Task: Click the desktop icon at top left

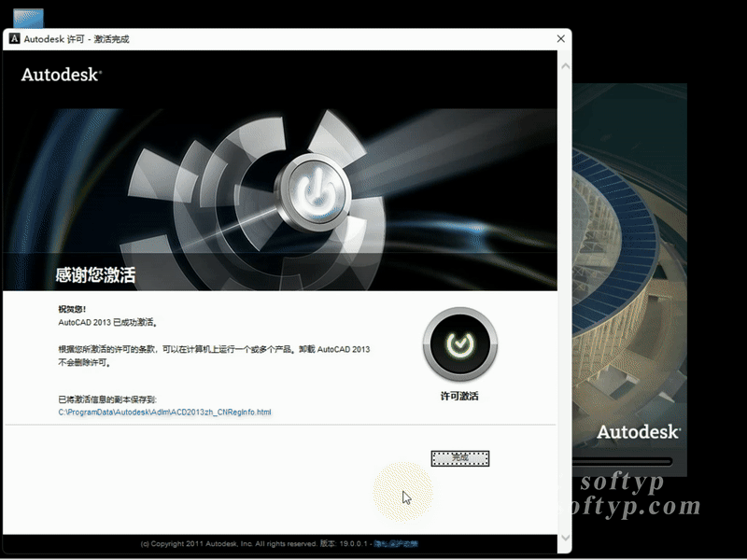Action: 29,19
